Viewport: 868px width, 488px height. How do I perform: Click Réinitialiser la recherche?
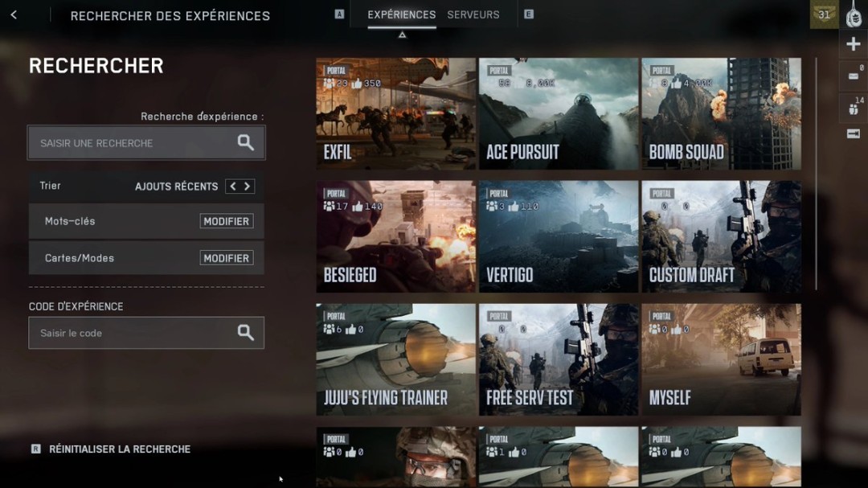(119, 449)
